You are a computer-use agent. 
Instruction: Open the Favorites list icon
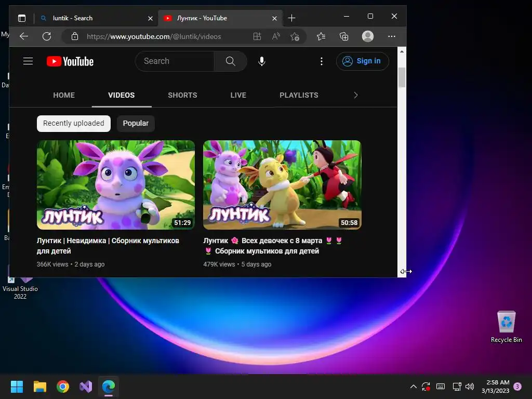(x=321, y=36)
